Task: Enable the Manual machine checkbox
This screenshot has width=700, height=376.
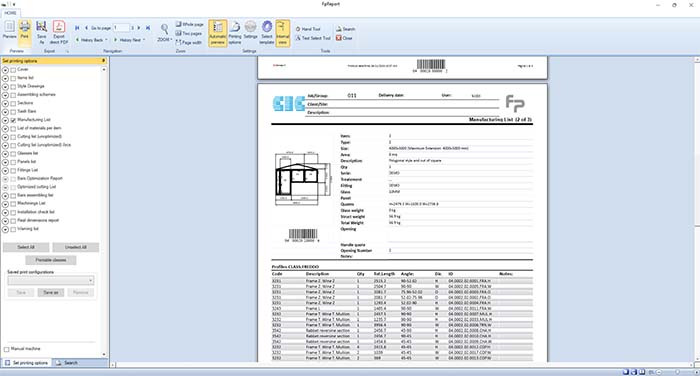Action: (6, 349)
